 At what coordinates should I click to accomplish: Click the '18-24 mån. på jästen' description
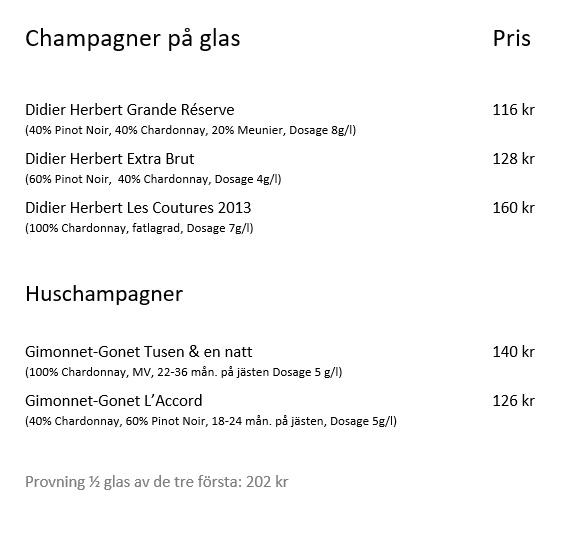(268, 421)
